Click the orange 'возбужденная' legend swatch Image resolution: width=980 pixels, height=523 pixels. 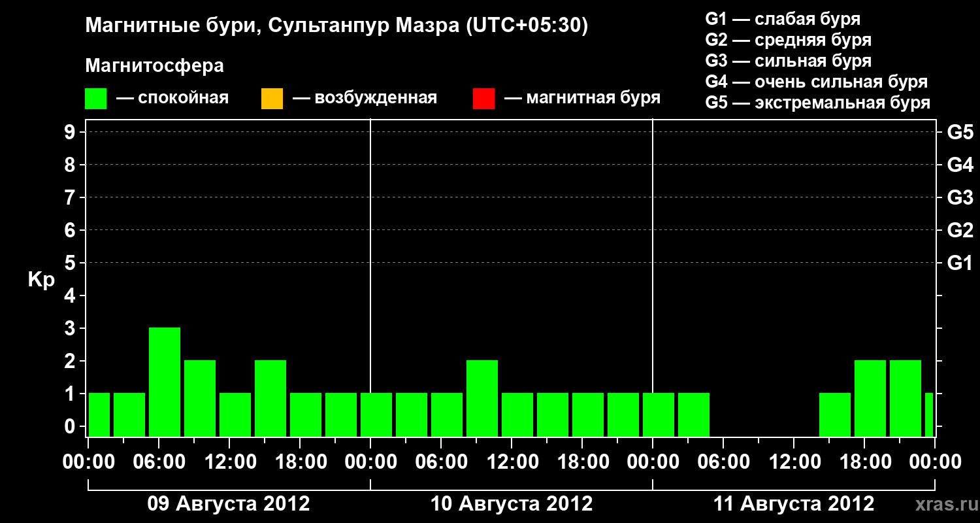tap(272, 99)
